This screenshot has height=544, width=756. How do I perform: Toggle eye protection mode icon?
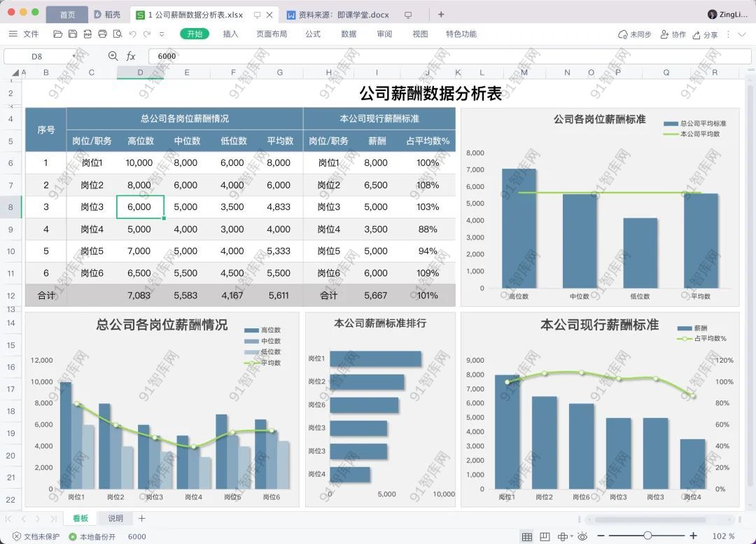point(582,536)
